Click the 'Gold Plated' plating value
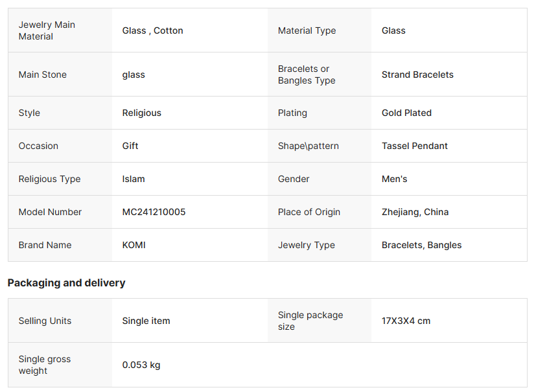Image resolution: width=536 pixels, height=392 pixels. [406, 113]
